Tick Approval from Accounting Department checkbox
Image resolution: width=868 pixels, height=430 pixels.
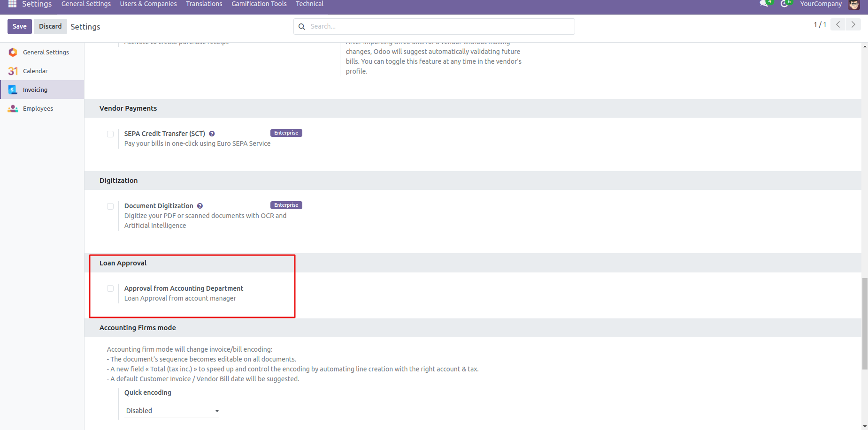click(x=110, y=288)
